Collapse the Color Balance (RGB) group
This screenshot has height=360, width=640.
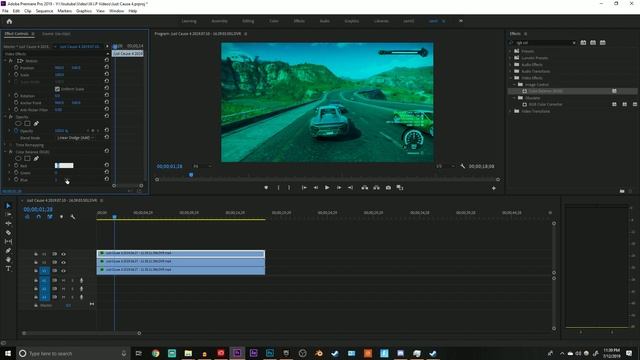point(6,151)
